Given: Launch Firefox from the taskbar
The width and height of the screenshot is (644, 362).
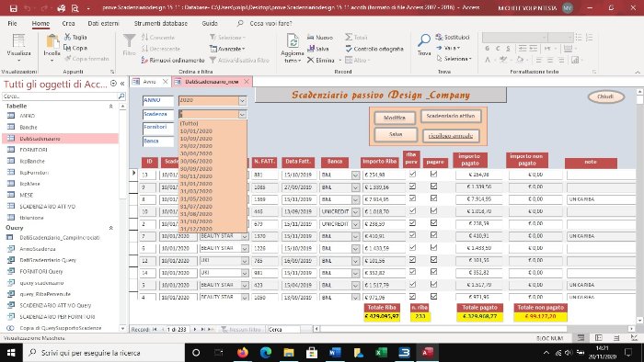Looking at the screenshot, I should [243, 353].
